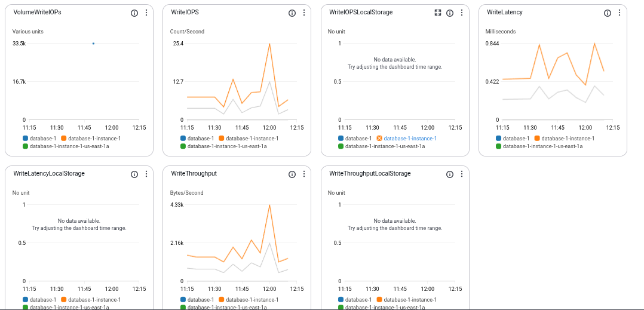Open info icon on WriteLatencyLocalStorage widget
The image size is (644, 310).
point(134,174)
